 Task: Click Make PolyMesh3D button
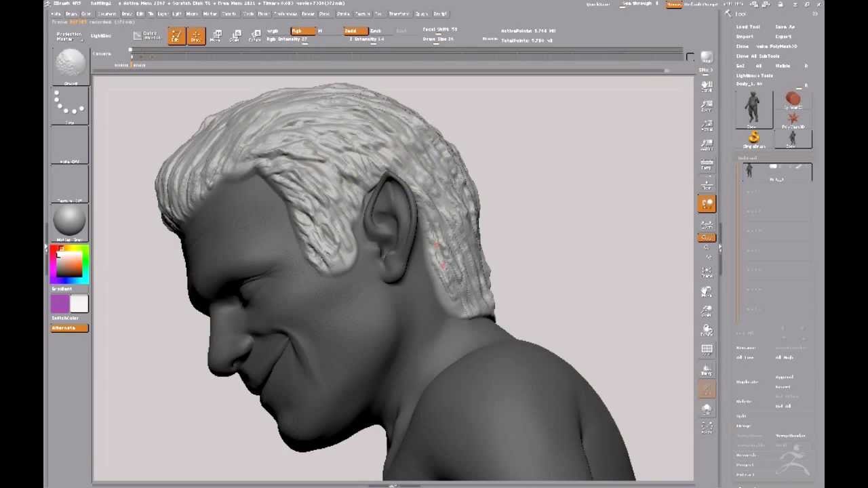[x=776, y=46]
